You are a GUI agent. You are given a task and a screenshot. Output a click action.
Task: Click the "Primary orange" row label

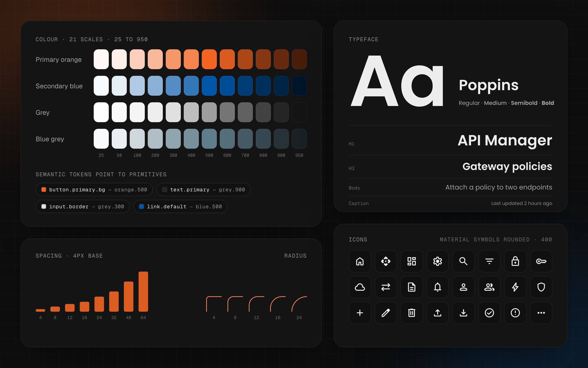(59, 60)
